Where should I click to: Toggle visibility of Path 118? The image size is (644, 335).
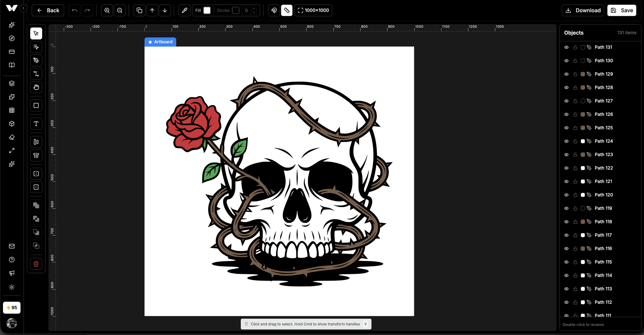[567, 222]
